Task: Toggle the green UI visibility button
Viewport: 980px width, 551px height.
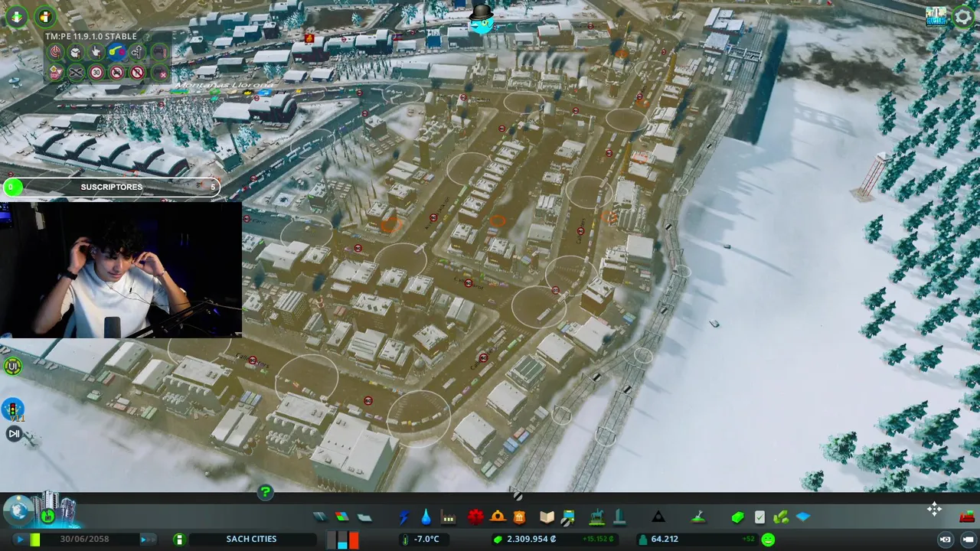Action: pyautogui.click(x=12, y=367)
